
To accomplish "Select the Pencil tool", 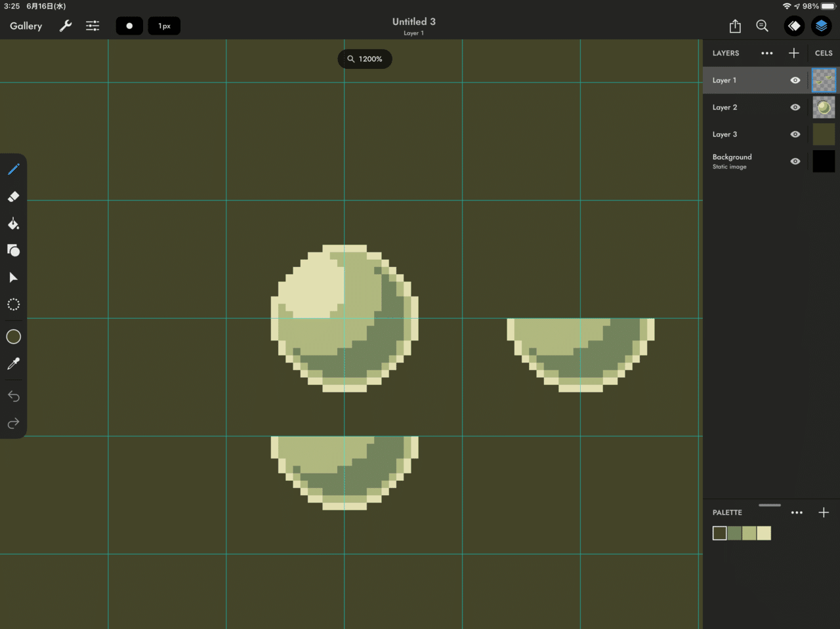I will pos(13,169).
